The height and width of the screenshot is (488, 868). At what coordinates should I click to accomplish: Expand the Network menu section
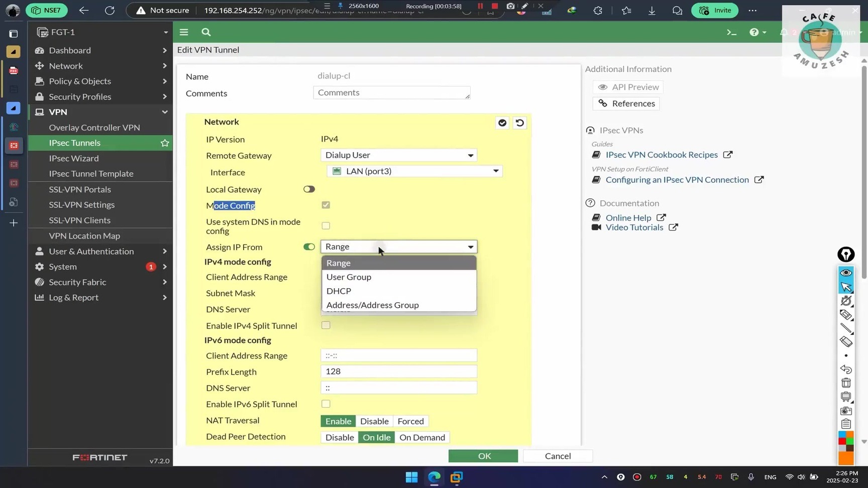point(100,66)
